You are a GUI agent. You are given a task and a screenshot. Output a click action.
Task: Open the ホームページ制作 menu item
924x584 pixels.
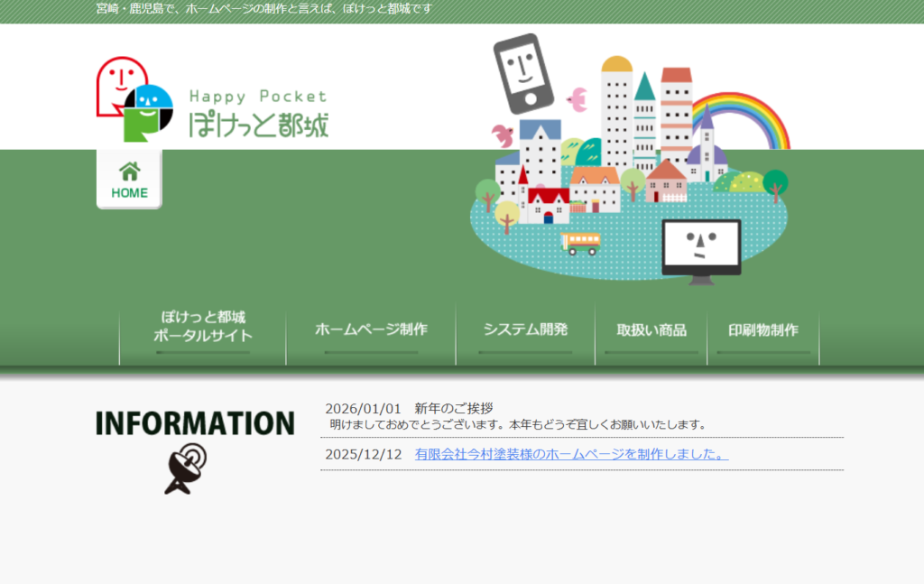371,329
